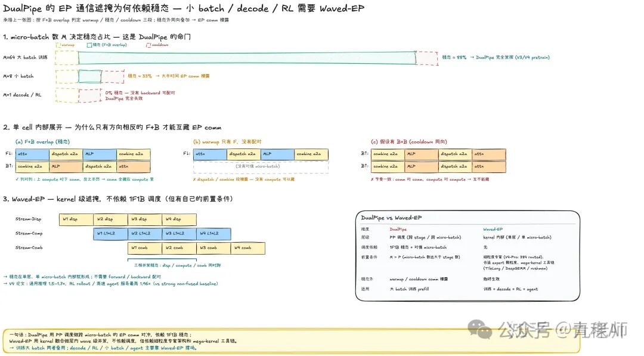The image size is (644, 356).
Task: Click the green '训练大 batch 两者叠用' summary line
Action: pos(103,348)
